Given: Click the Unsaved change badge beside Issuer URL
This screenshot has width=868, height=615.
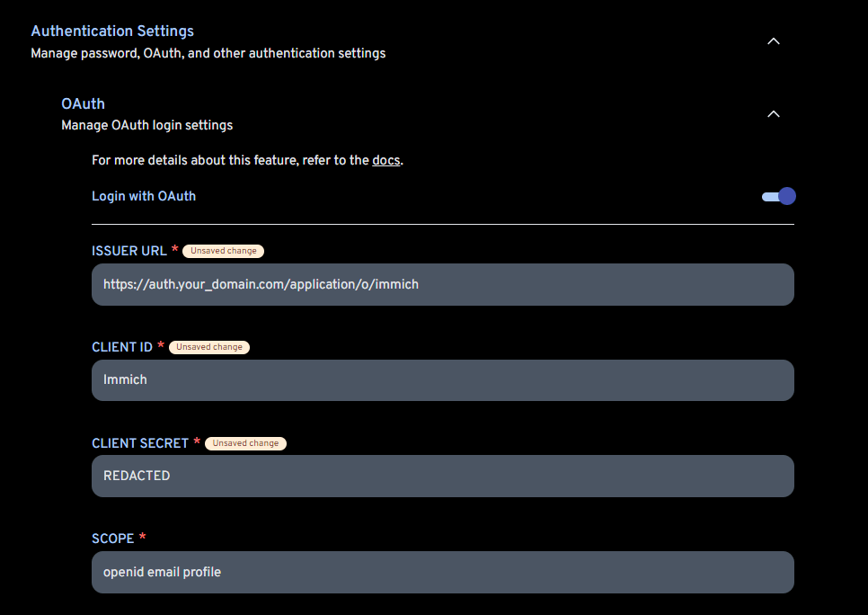Looking at the screenshot, I should (x=222, y=251).
